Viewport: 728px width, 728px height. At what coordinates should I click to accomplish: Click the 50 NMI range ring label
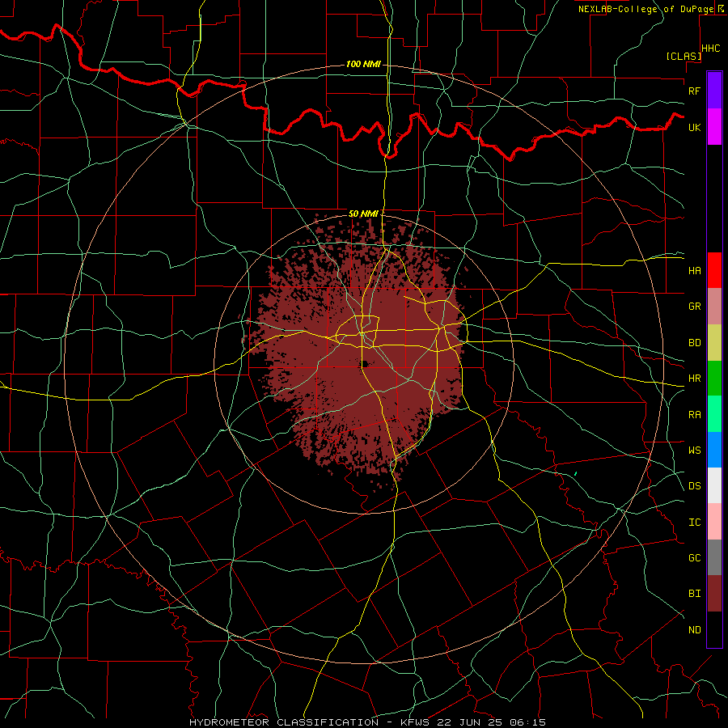363,214
